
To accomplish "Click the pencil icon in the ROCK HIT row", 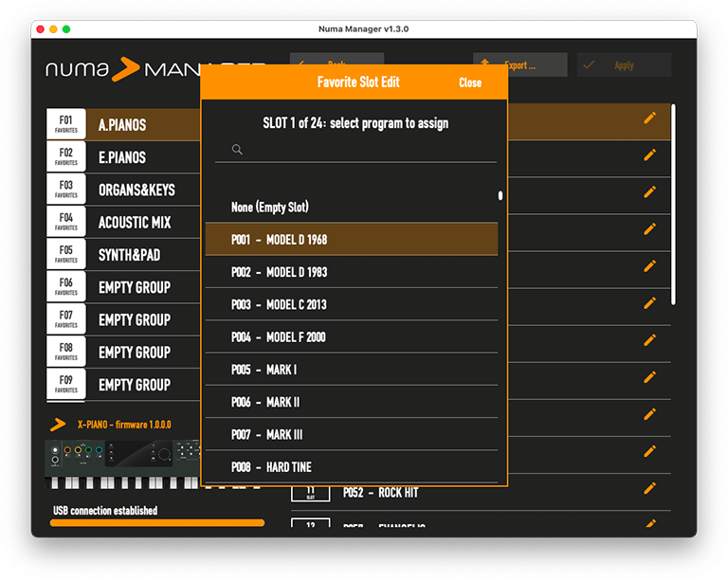I will point(649,488).
